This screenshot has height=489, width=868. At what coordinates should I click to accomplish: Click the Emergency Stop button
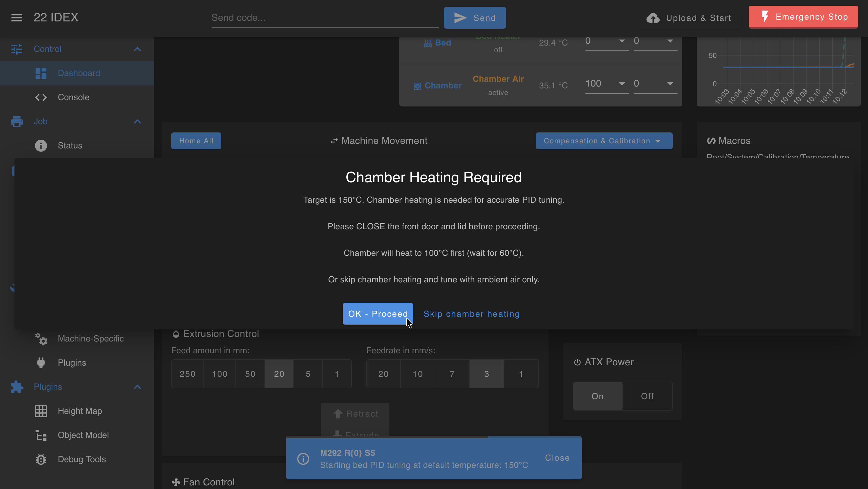pos(803,17)
